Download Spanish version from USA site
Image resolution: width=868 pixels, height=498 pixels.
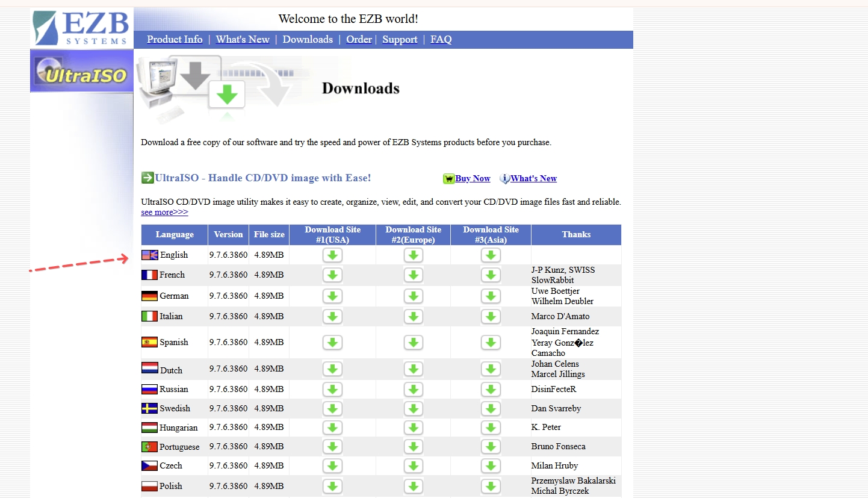click(x=332, y=343)
